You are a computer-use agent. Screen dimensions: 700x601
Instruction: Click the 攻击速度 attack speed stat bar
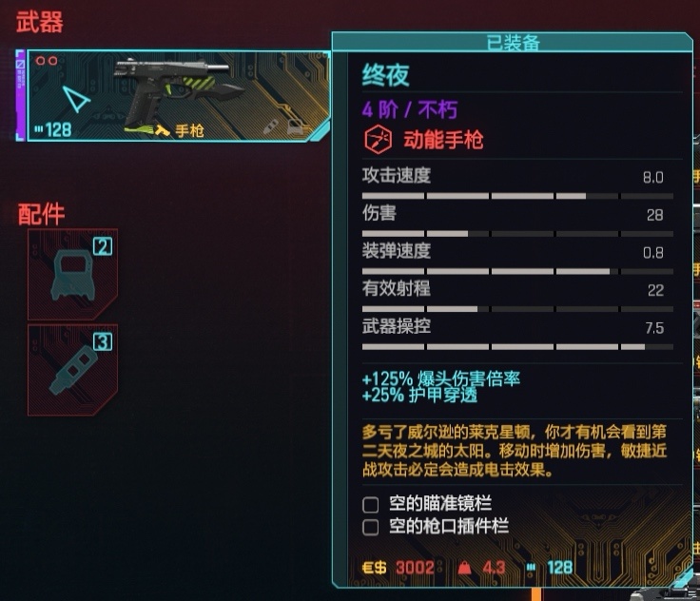[517, 196]
